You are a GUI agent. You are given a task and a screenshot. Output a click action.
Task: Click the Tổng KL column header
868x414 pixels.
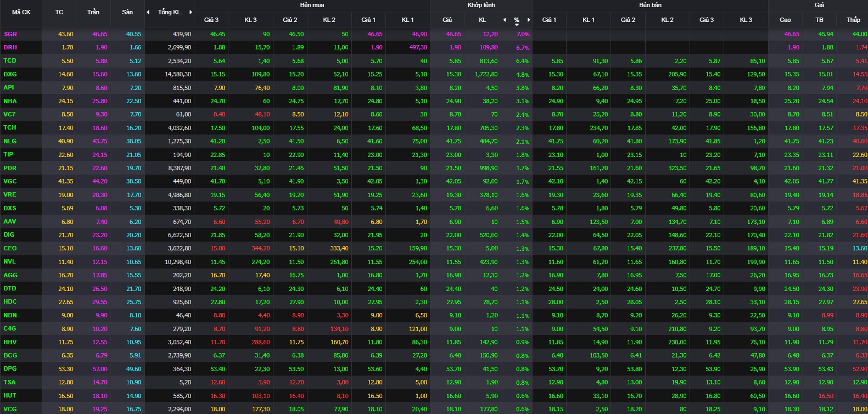[x=169, y=12]
